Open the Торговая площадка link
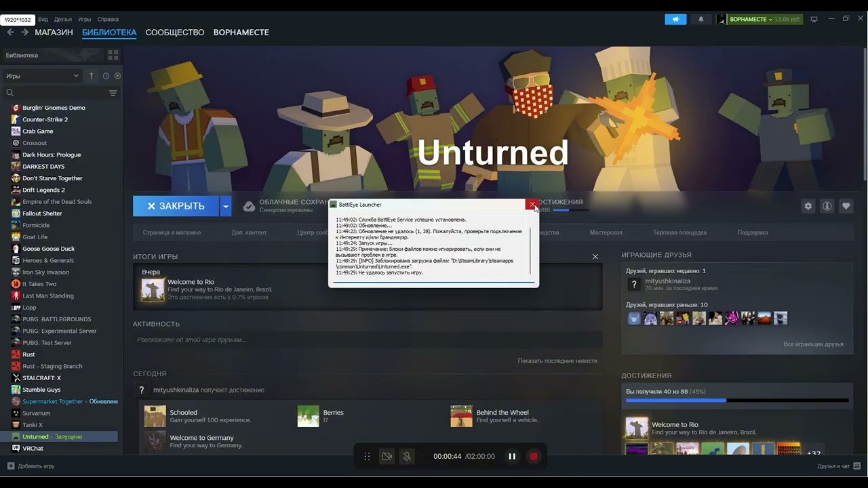868x488 pixels. click(679, 232)
